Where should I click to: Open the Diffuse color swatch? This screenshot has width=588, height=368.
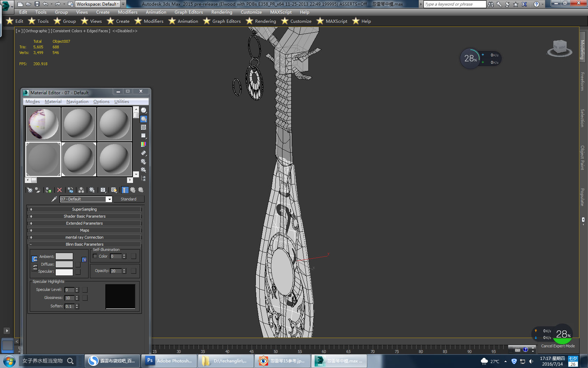(64, 264)
